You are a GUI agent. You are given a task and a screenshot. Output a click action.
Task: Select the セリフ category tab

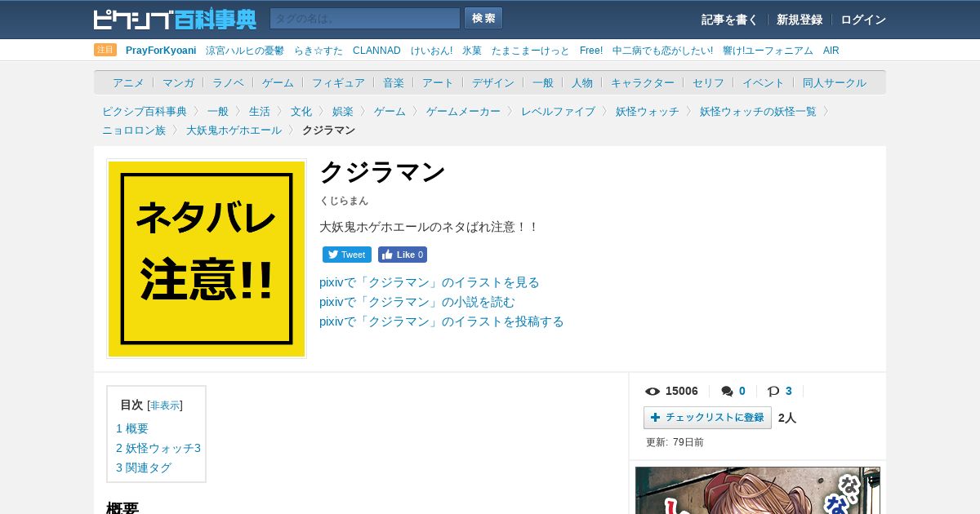[708, 82]
